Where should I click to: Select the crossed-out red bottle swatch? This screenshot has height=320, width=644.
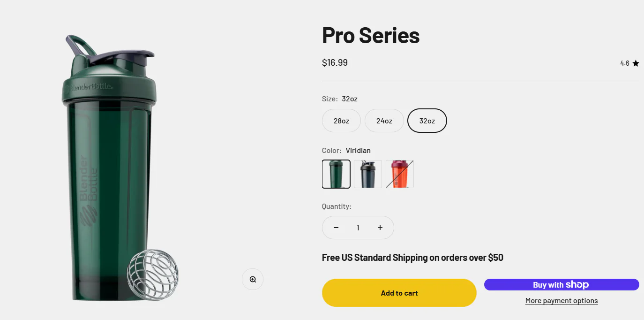coord(400,174)
